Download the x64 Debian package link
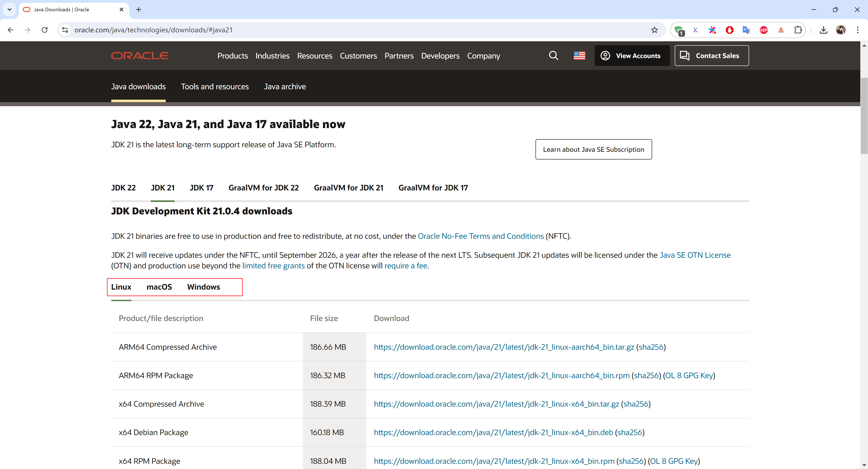This screenshot has height=469, width=868. (493, 432)
